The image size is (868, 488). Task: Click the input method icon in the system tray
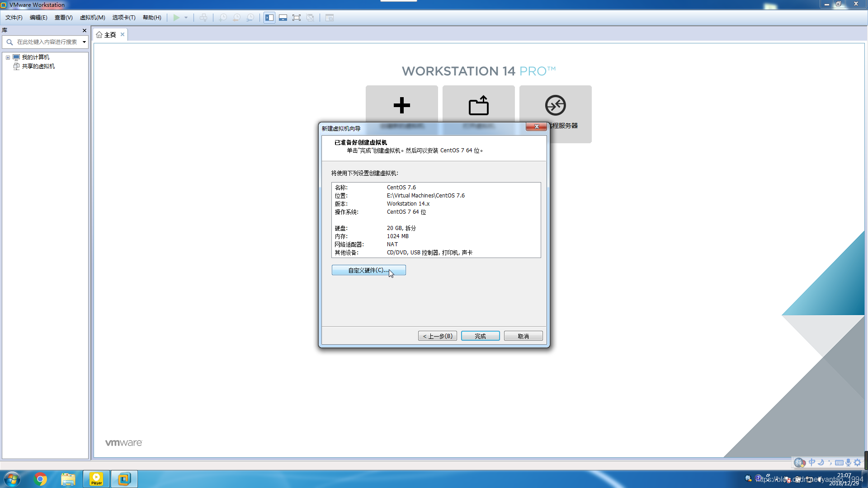[748, 478]
